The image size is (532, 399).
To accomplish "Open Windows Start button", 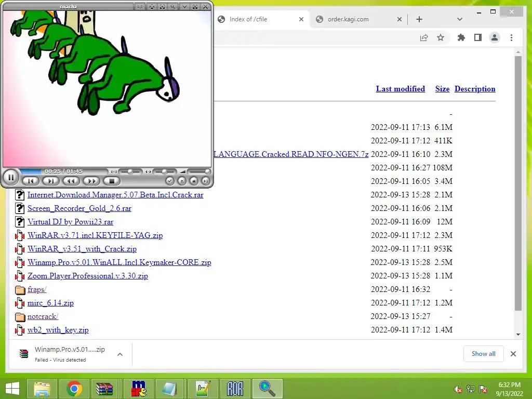I will pos(12,389).
